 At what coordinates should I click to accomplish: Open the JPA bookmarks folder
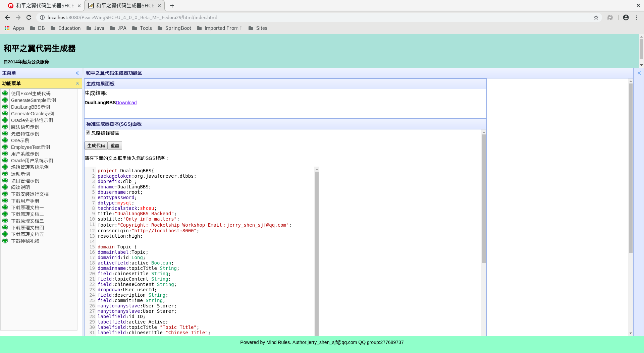point(118,28)
